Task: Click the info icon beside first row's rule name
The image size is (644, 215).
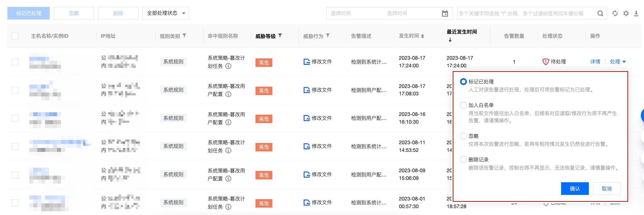Action: [x=229, y=66]
